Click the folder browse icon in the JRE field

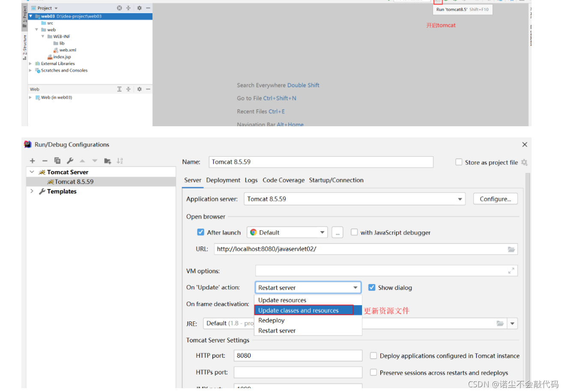click(500, 324)
